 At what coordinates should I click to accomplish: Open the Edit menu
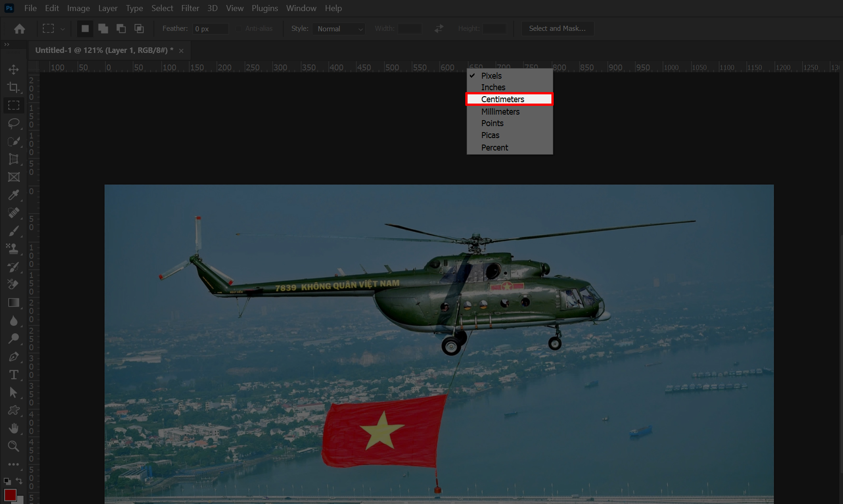52,8
